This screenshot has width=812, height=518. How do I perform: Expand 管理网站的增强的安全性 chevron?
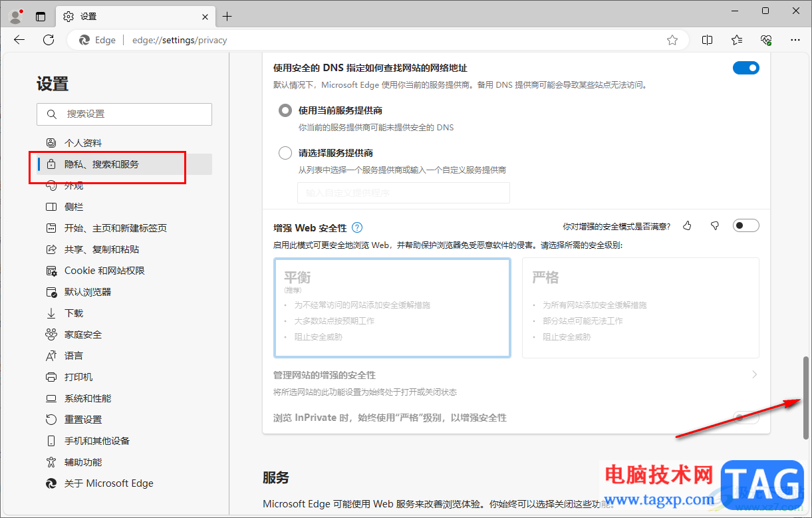click(x=754, y=375)
